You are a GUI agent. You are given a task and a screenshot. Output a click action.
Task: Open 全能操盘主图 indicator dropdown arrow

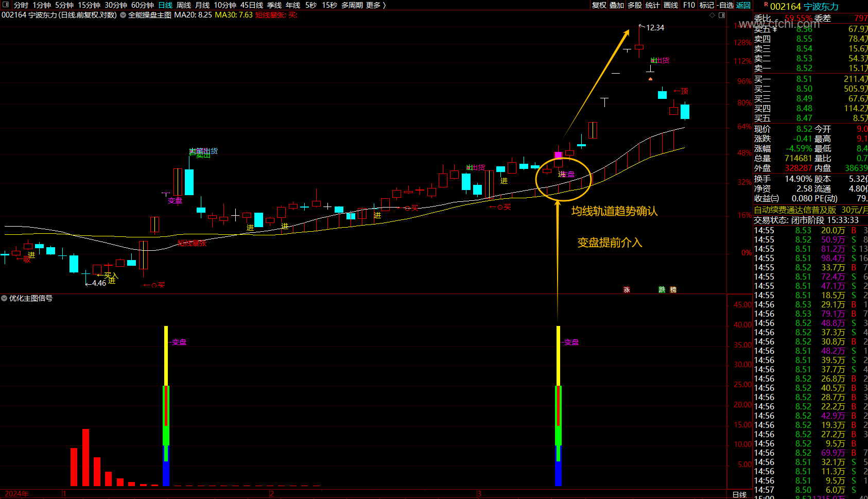pyautogui.click(x=123, y=15)
